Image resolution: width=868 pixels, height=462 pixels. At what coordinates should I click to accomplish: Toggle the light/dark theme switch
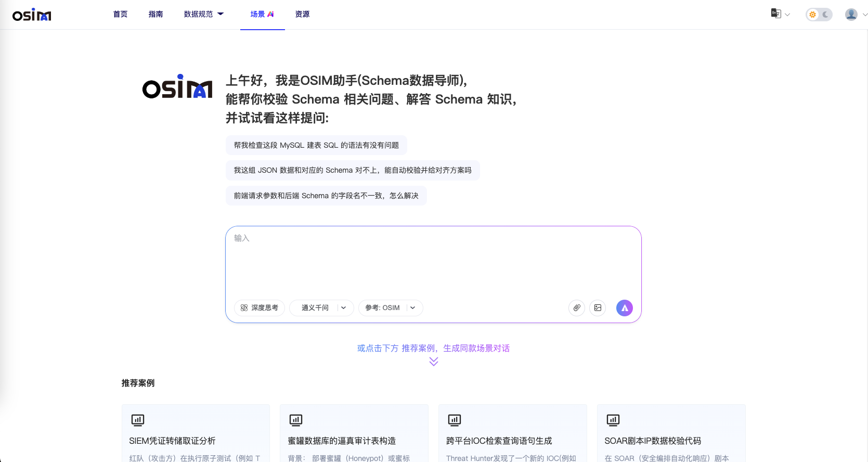819,15
